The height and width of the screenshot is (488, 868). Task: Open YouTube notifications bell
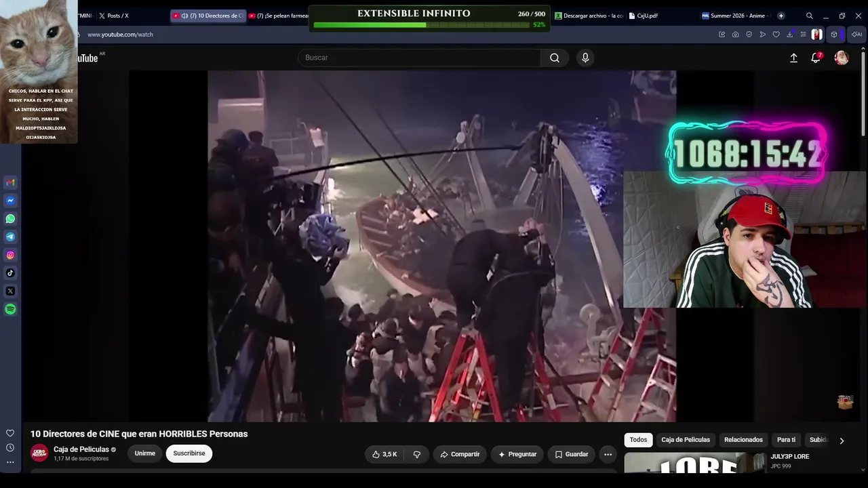coord(816,58)
